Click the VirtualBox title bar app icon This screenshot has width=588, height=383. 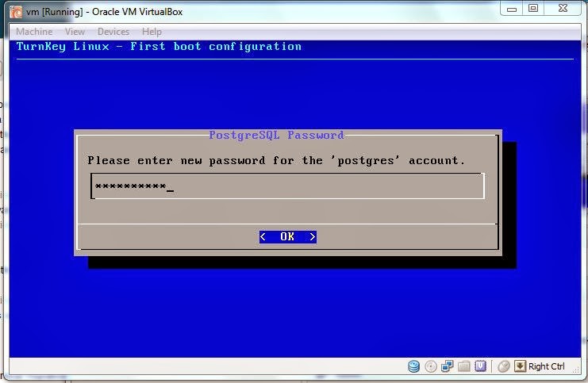tap(16, 12)
